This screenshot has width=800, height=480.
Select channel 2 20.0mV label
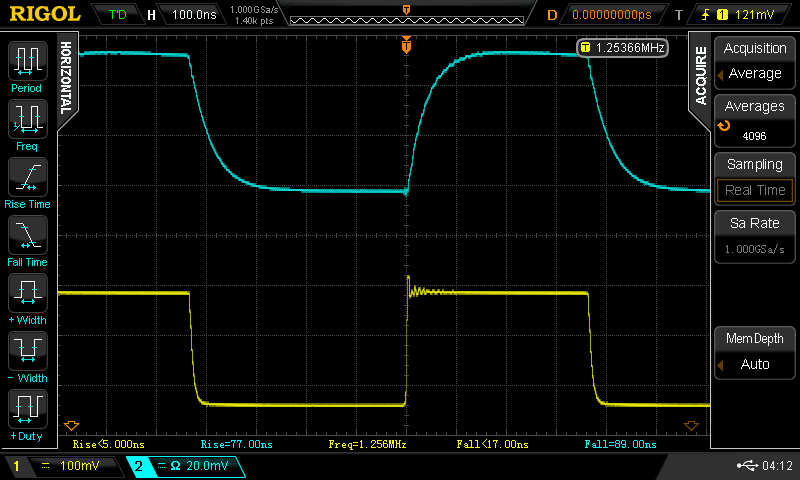click(186, 466)
